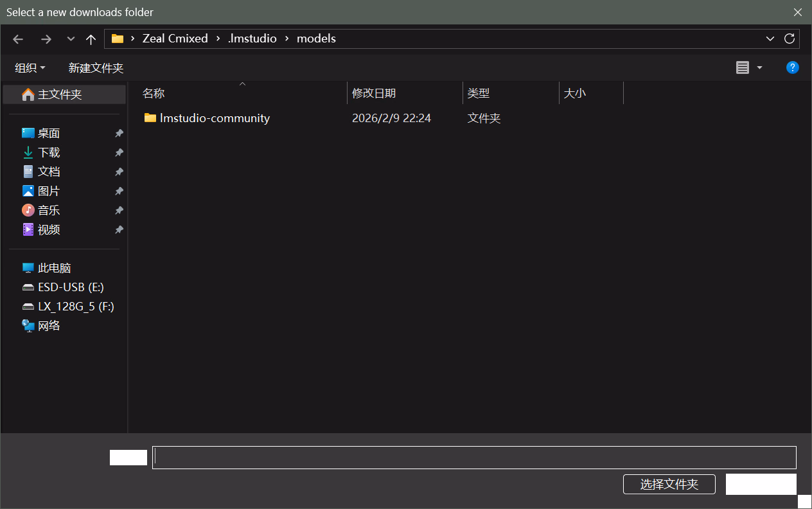Open the blue help icon
Viewport: 812px width, 509px height.
793,67
